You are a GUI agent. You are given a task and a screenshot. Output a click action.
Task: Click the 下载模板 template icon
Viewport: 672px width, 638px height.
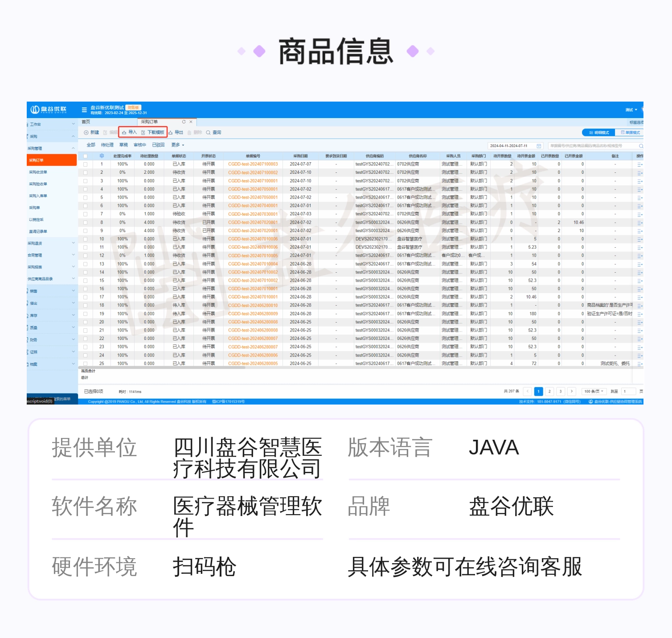pyautogui.click(x=143, y=132)
